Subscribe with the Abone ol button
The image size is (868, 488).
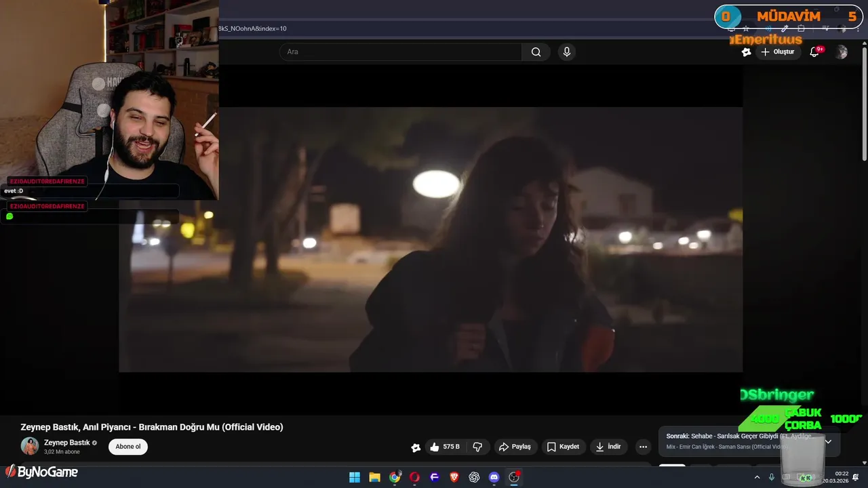(x=128, y=447)
